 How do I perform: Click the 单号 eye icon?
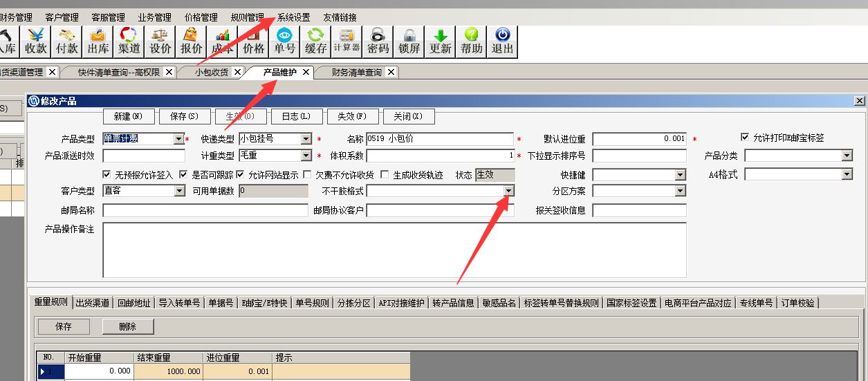[x=284, y=41]
